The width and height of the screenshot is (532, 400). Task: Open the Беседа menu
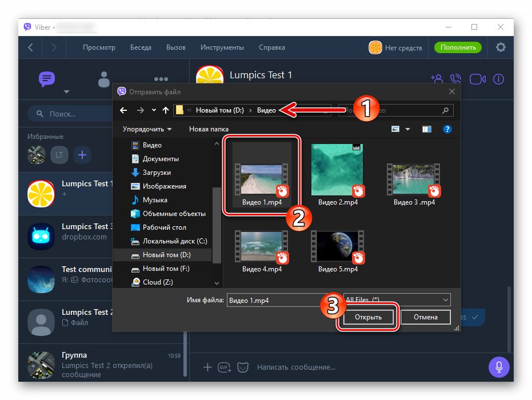(x=141, y=47)
